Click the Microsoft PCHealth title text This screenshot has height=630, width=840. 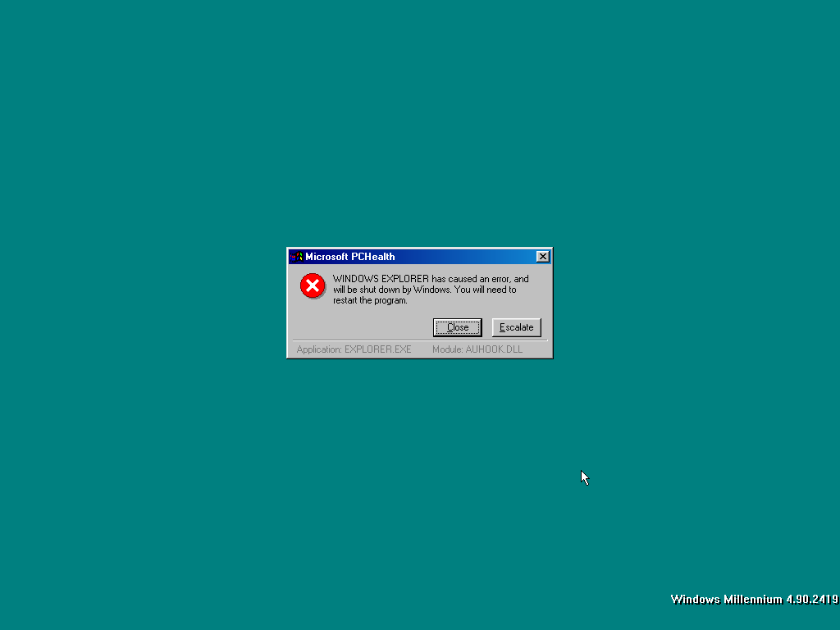[349, 257]
